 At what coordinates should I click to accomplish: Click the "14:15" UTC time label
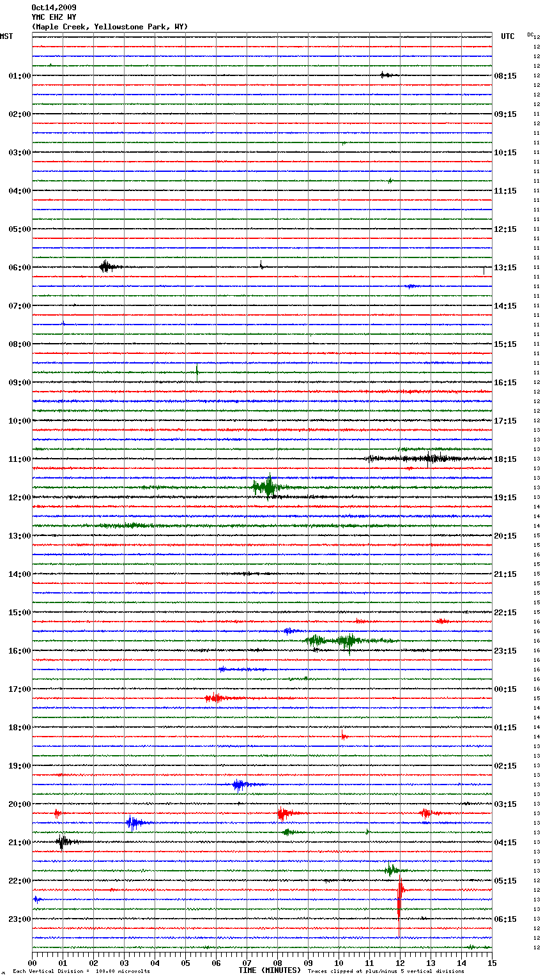tap(505, 306)
